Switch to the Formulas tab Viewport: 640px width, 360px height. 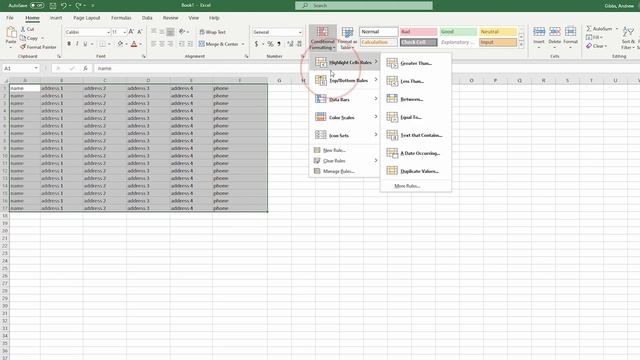(x=121, y=18)
